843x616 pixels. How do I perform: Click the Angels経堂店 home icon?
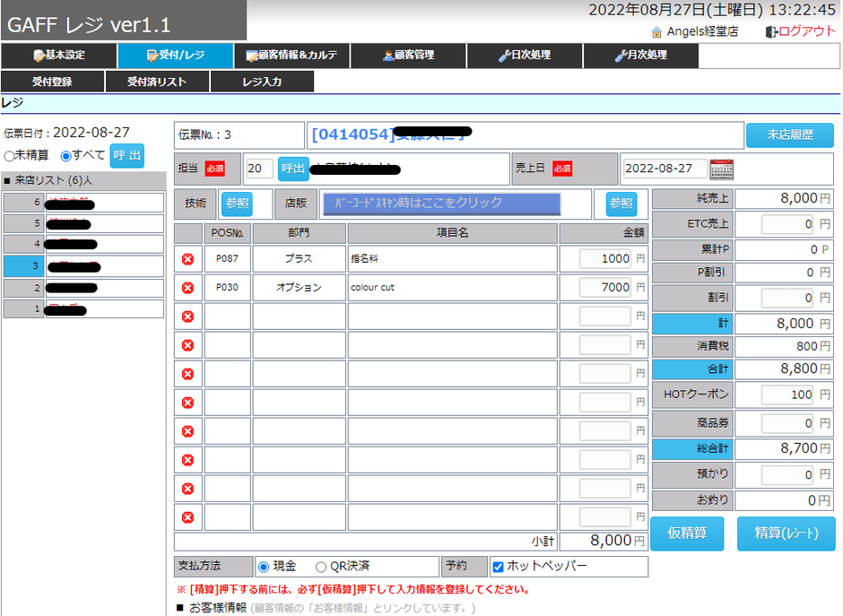click(656, 31)
